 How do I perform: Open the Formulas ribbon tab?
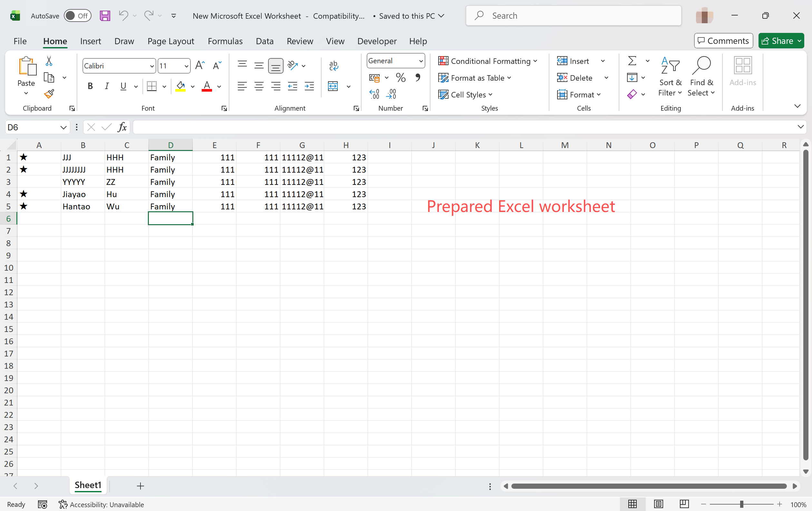(x=225, y=41)
